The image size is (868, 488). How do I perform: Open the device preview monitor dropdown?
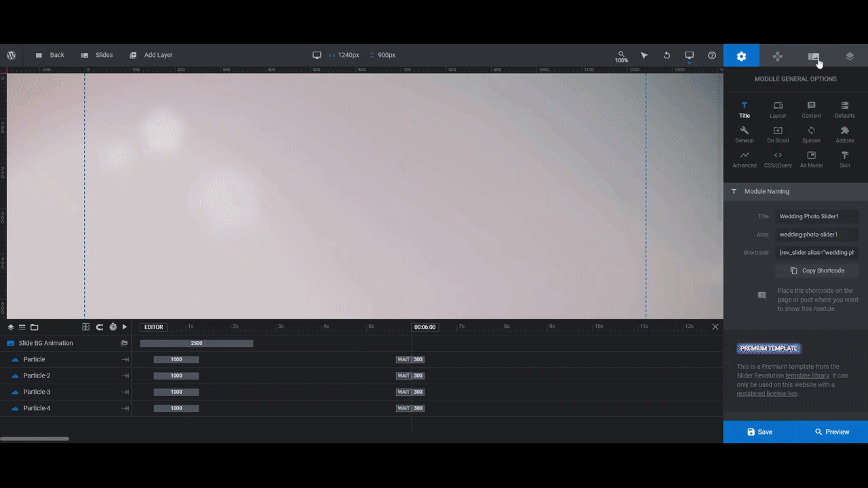(689, 56)
